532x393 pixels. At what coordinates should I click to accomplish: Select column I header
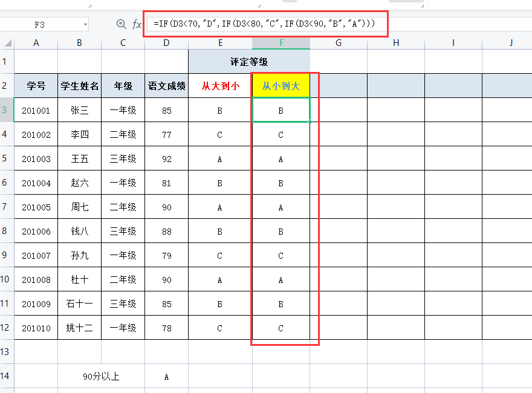453,43
